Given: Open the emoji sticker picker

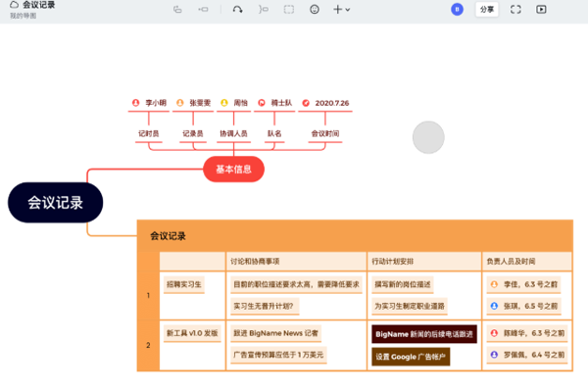Looking at the screenshot, I should click(x=314, y=9).
